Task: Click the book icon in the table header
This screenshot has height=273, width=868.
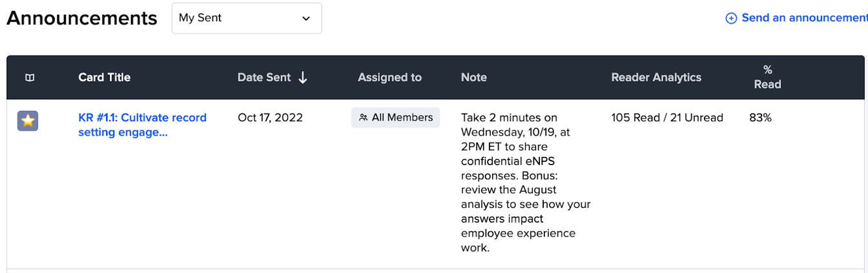Action: (30, 77)
